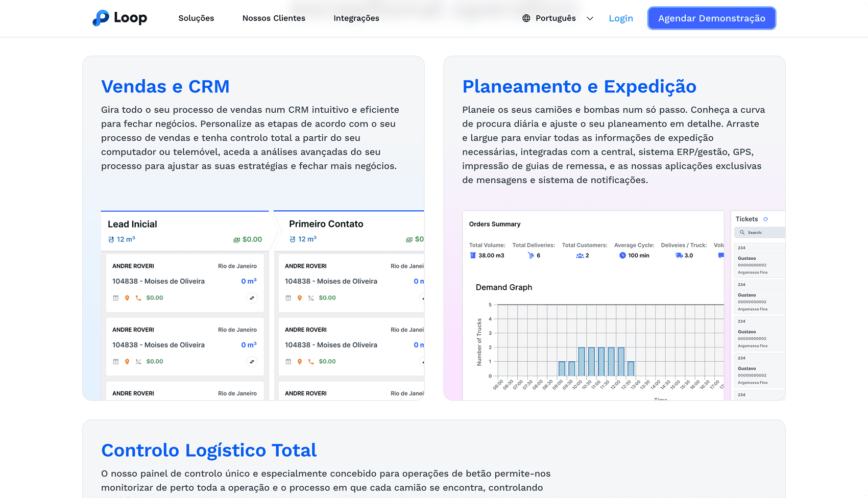Image resolution: width=868 pixels, height=498 pixels.
Task: Click the Loop logo in the header
Action: click(119, 18)
